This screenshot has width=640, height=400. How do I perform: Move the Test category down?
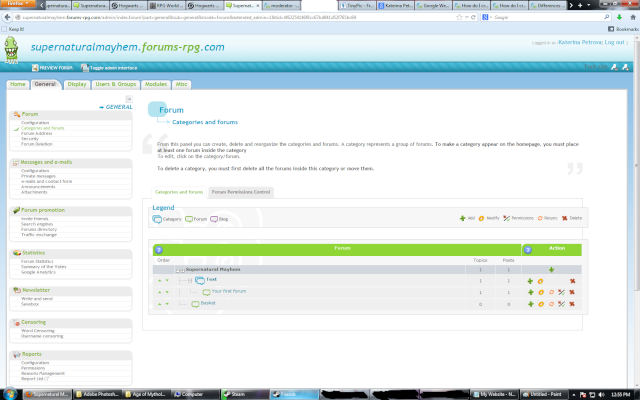coord(167,280)
